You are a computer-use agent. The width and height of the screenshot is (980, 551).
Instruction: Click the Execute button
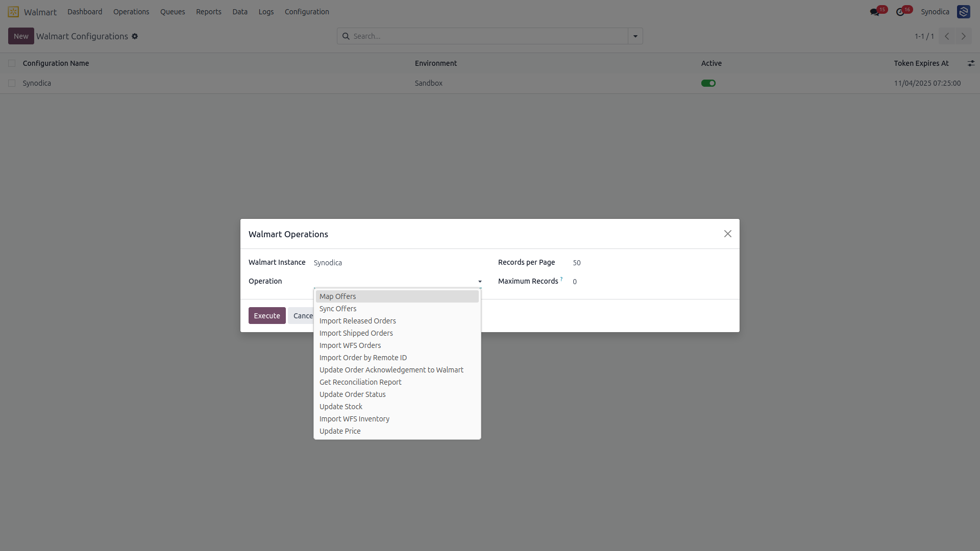tap(267, 316)
